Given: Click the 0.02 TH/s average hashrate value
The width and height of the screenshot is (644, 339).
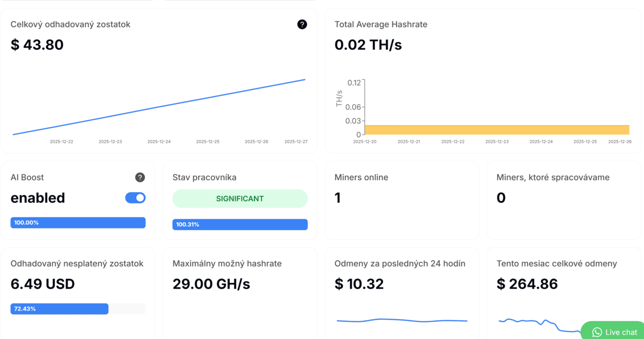Looking at the screenshot, I should point(368,45).
